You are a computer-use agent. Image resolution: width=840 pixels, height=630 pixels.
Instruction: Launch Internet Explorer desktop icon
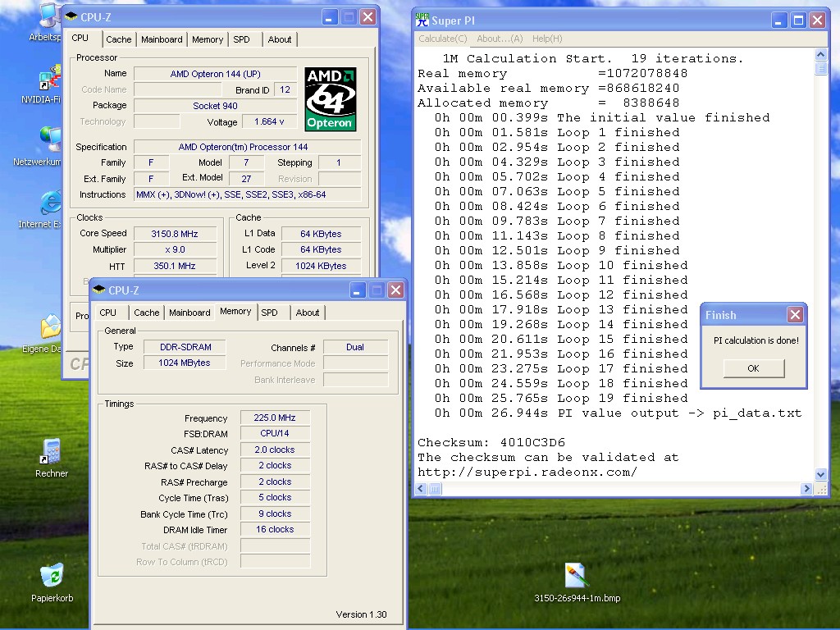click(x=51, y=203)
